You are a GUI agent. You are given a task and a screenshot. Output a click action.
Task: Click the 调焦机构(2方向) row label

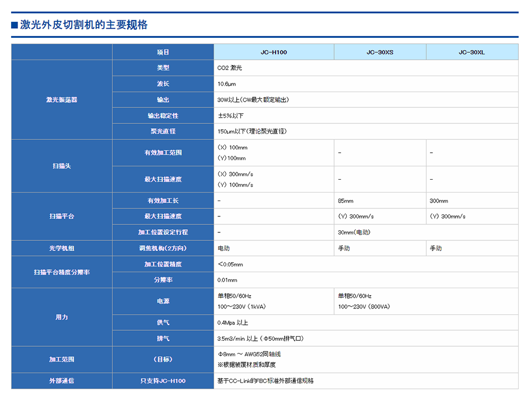[x=163, y=248]
